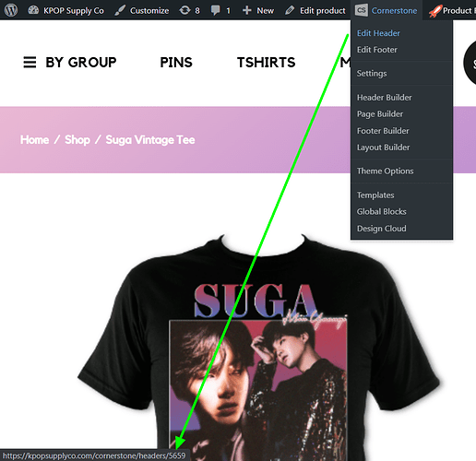Select Edit Header in Cornerstone menu

(378, 33)
